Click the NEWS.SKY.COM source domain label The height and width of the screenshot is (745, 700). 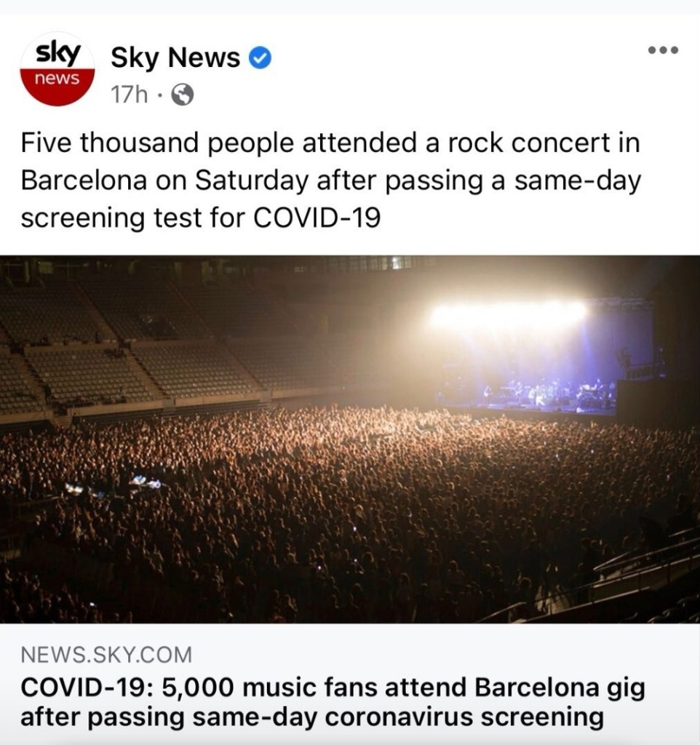(x=106, y=655)
